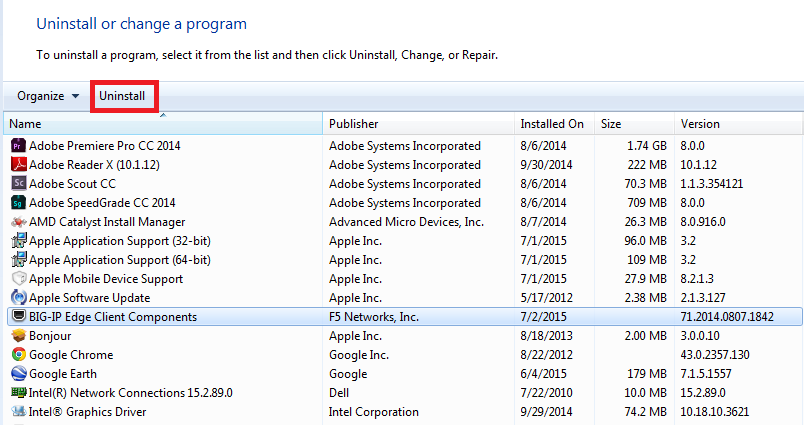
Task: Select the Intel Graphics Driver icon
Action: tap(18, 411)
